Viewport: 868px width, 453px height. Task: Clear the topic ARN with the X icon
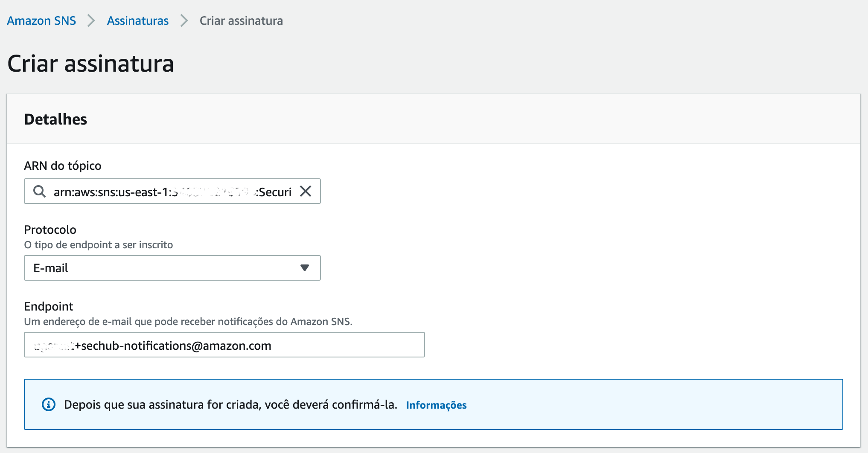coord(306,191)
